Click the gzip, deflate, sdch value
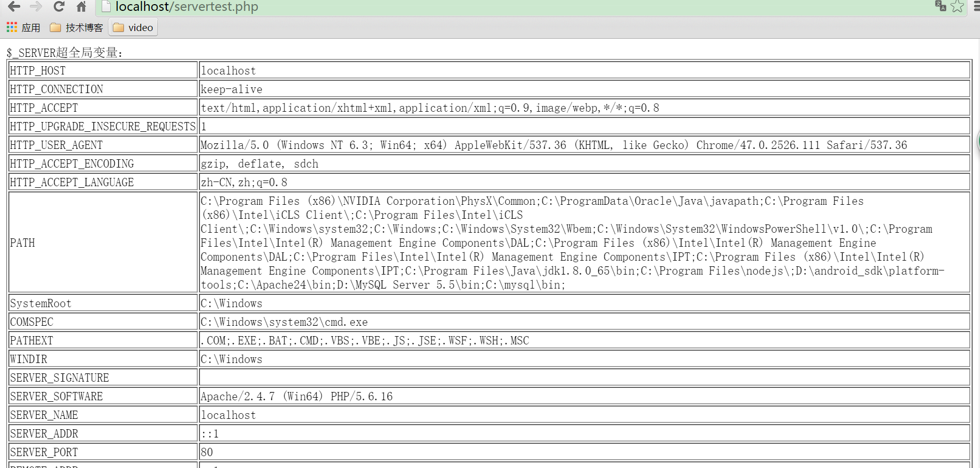This screenshot has width=980, height=468. [259, 164]
